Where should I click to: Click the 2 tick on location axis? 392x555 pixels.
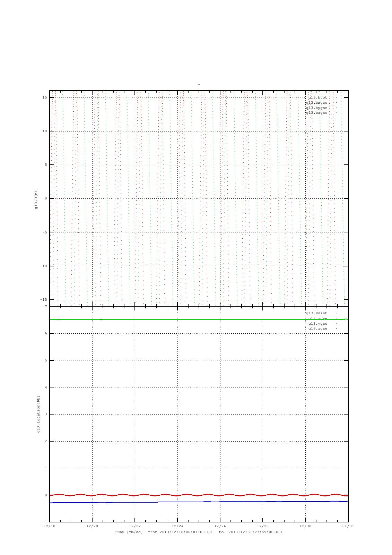tap(46, 441)
